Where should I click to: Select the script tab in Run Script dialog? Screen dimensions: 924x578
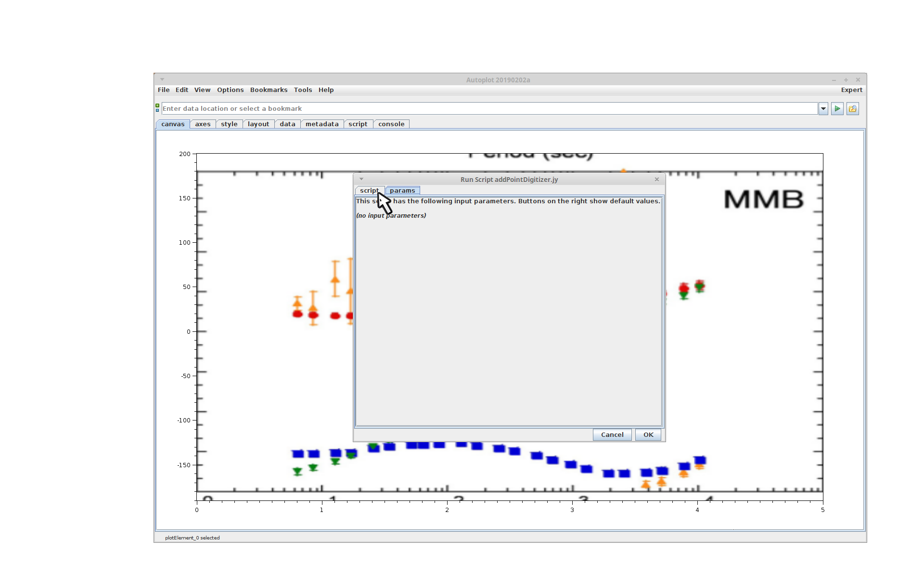pos(370,191)
